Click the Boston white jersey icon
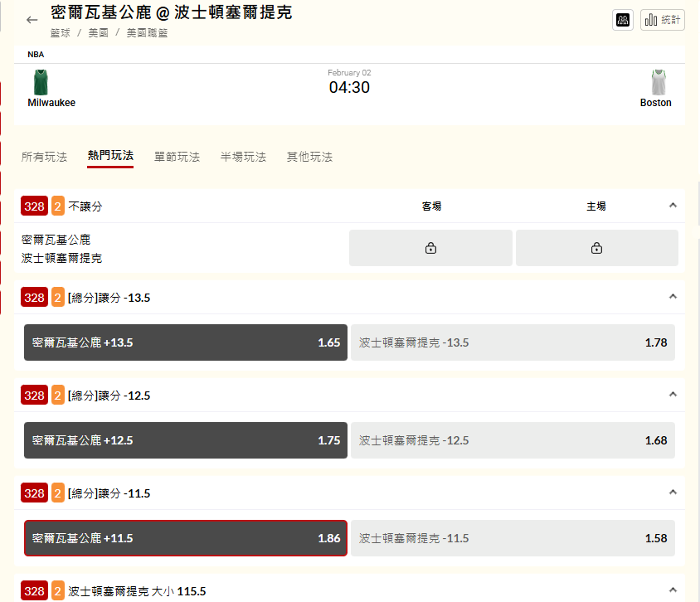The image size is (700, 602). coord(659,82)
